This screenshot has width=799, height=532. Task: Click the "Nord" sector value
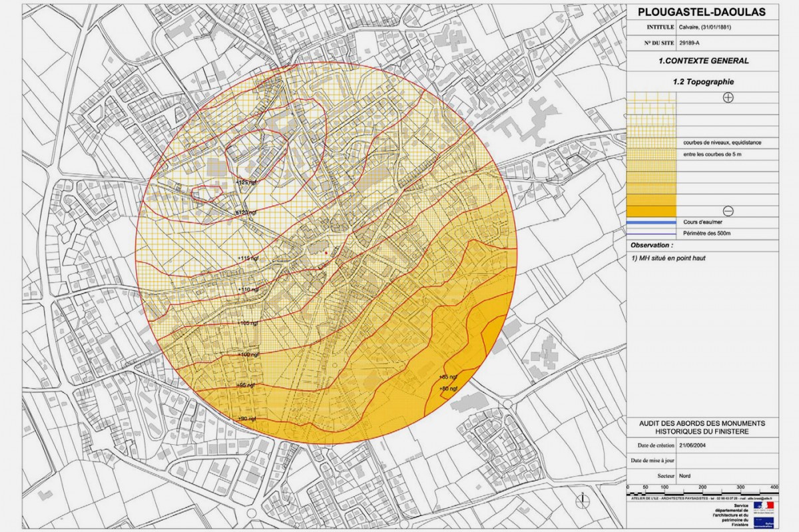(x=685, y=477)
